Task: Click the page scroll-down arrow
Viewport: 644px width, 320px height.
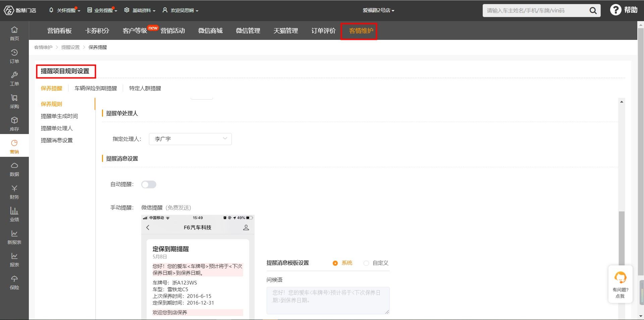Action: (x=641, y=316)
